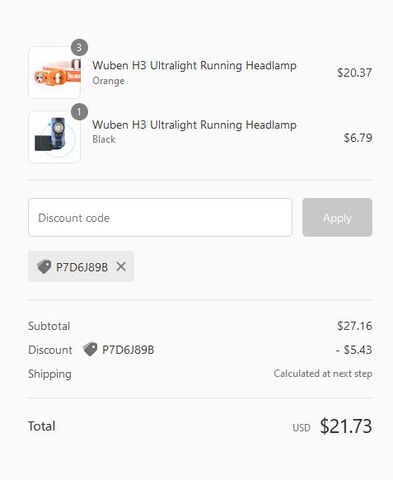Select the Orange Wuben H3 headlamp title
The image size is (393, 480).
(194, 65)
